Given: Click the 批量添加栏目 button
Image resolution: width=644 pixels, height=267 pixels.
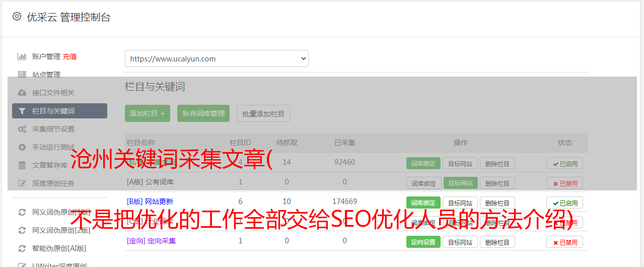Looking at the screenshot, I should [x=263, y=113].
